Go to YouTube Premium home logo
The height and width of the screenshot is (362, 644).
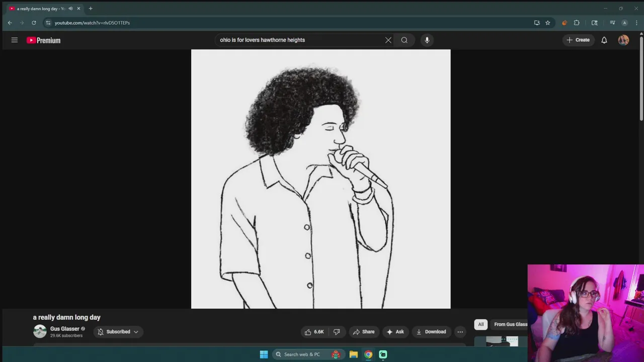43,40
